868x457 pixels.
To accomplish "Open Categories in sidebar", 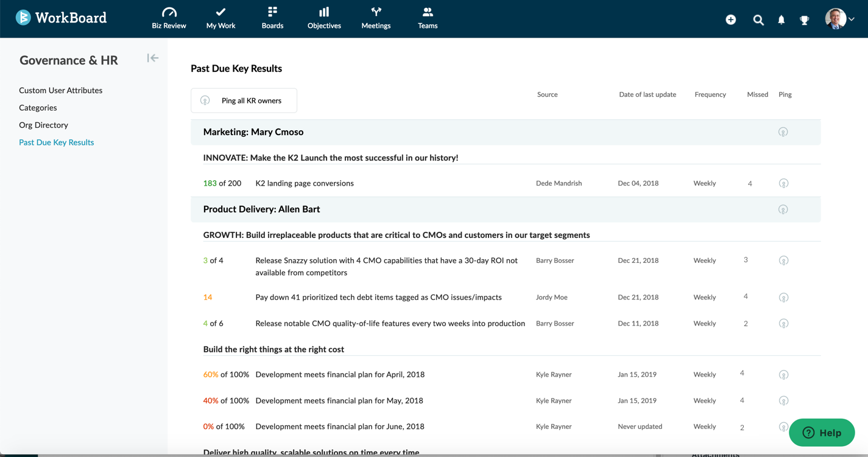I will click(38, 108).
